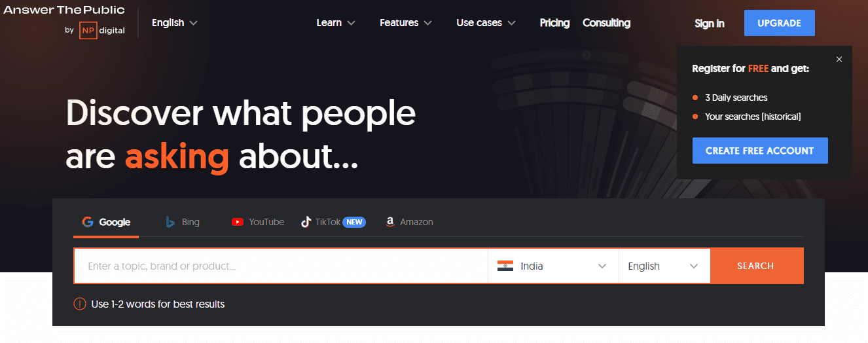Click the chevron beside Learn
868x343 pixels.
pos(352,23)
